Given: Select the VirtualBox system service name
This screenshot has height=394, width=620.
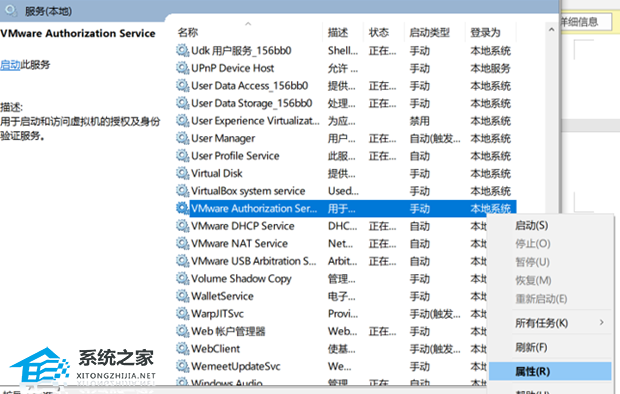Looking at the screenshot, I should click(248, 191).
